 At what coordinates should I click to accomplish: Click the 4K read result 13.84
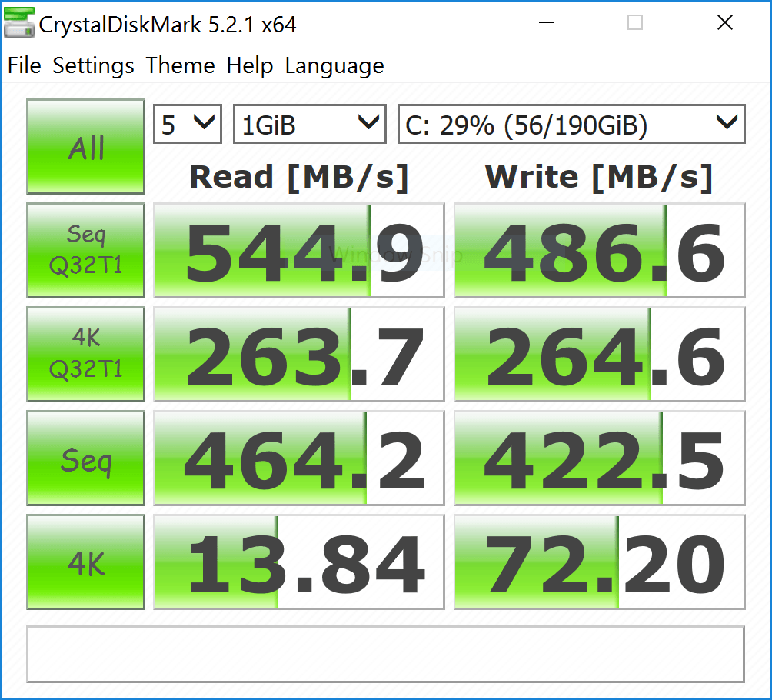[299, 562]
